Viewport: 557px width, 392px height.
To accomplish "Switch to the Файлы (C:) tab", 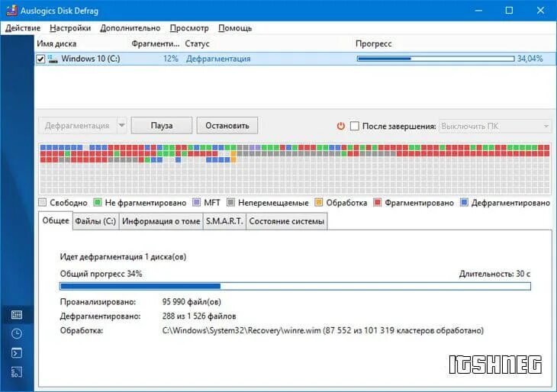I will click(95, 221).
